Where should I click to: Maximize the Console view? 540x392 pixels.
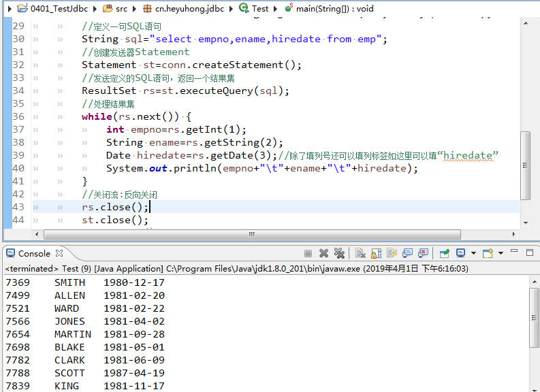click(530, 252)
